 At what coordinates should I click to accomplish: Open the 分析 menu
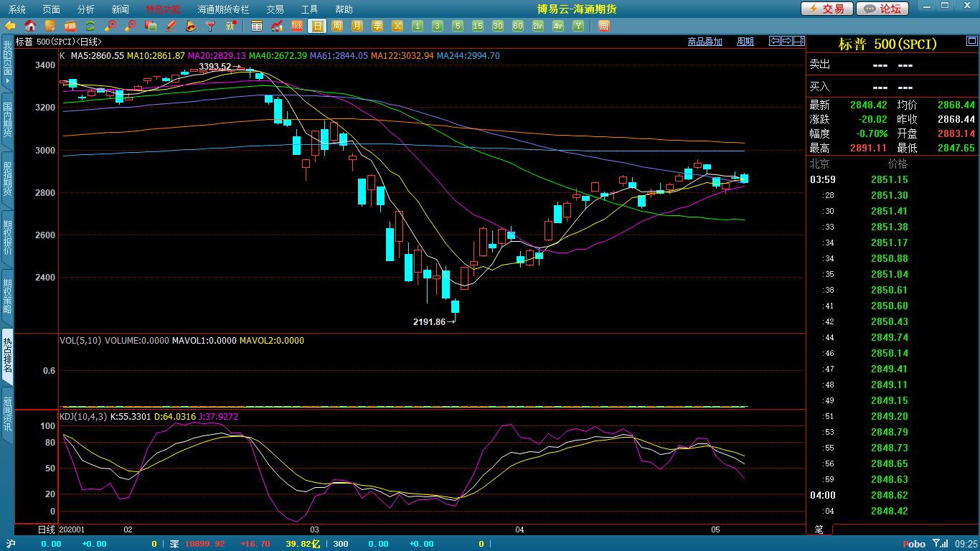click(x=86, y=9)
